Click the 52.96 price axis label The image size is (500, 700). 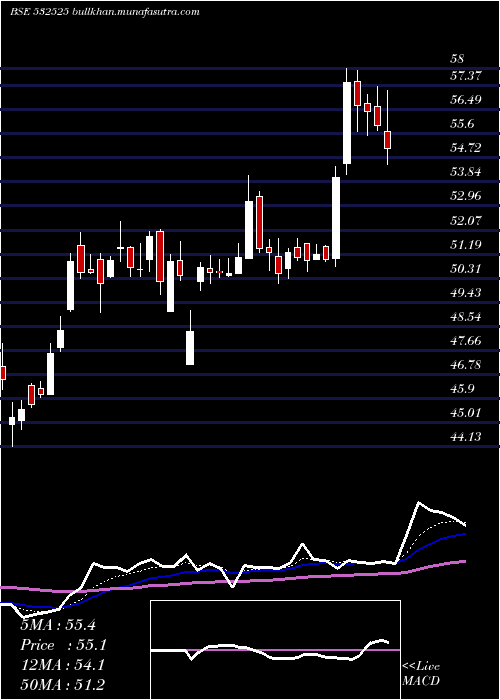pos(466,196)
